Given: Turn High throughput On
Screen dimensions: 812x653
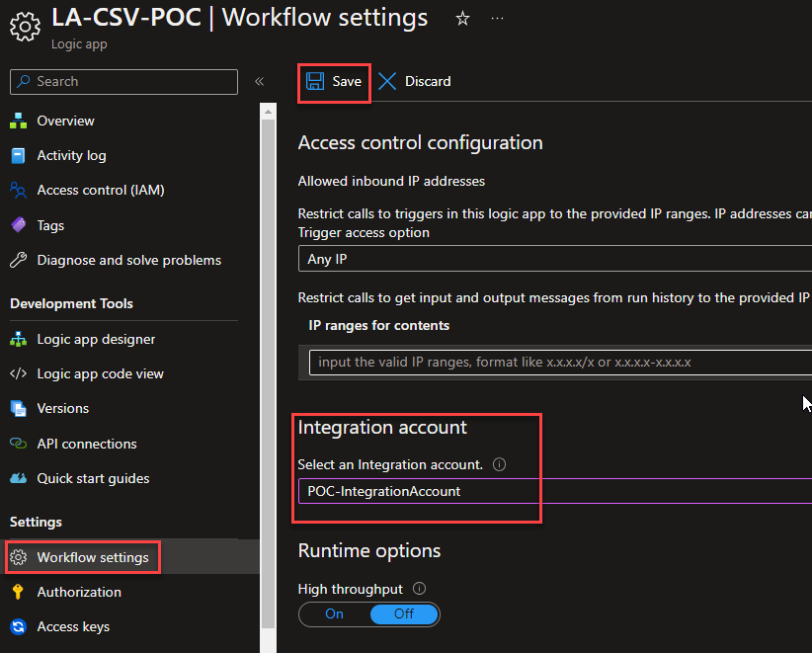Looking at the screenshot, I should coord(335,614).
